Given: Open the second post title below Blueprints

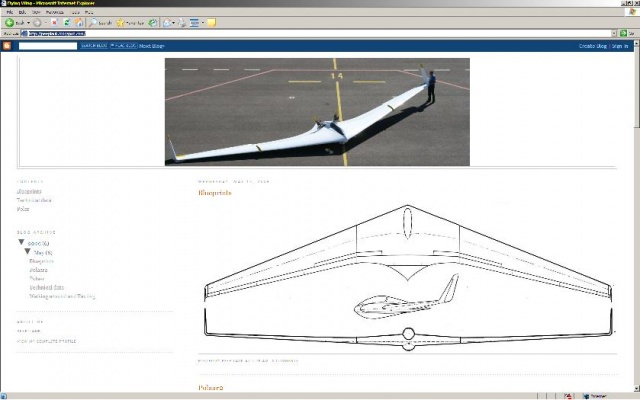Looking at the screenshot, I should pos(211,388).
